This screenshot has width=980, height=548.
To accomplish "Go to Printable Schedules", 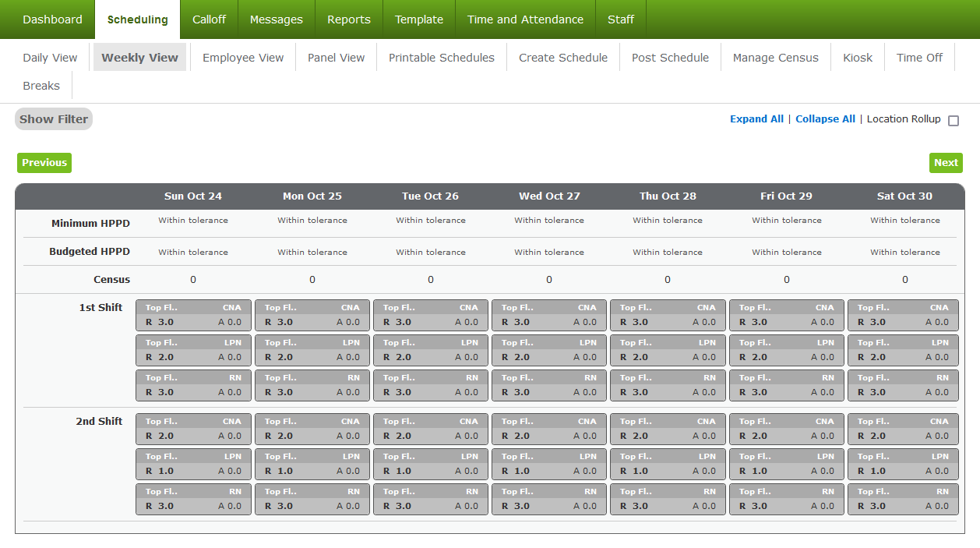I will tap(441, 57).
